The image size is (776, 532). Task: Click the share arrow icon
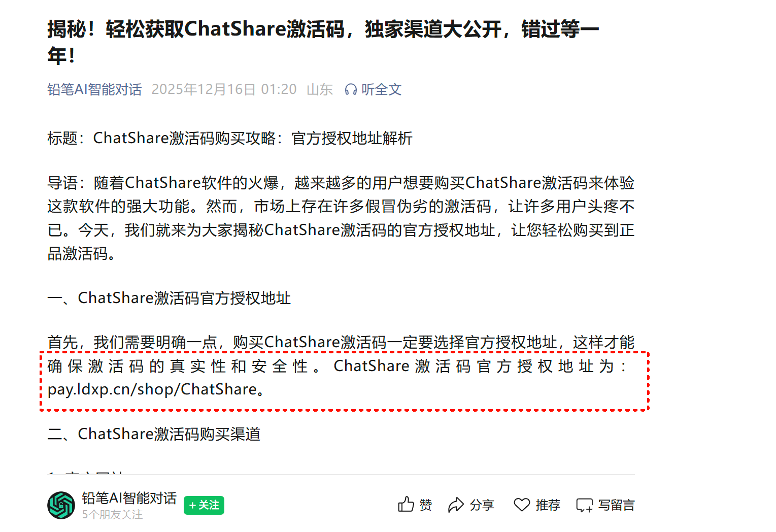coord(456,505)
